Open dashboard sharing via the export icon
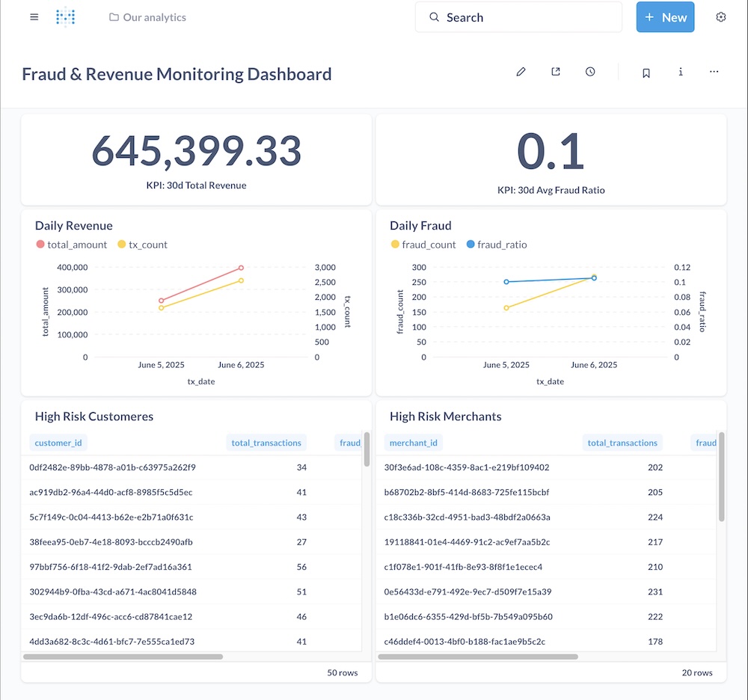The height and width of the screenshot is (700, 748). click(x=556, y=71)
